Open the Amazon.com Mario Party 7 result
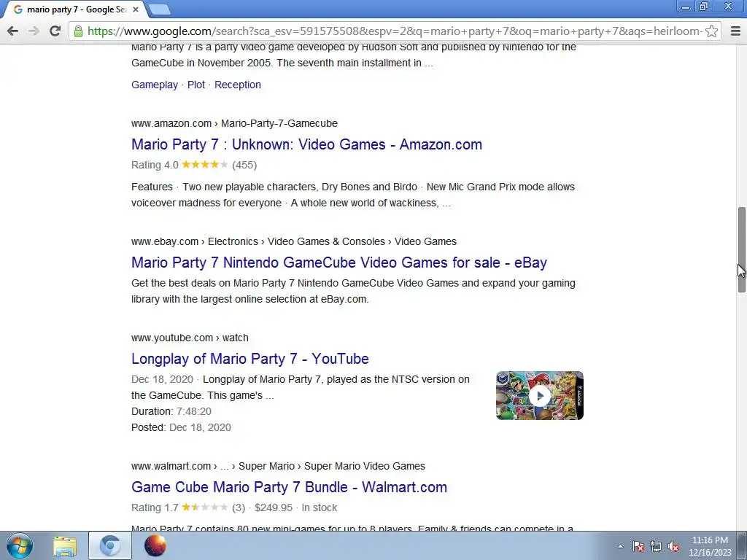The height and width of the screenshot is (560, 747). point(307,144)
